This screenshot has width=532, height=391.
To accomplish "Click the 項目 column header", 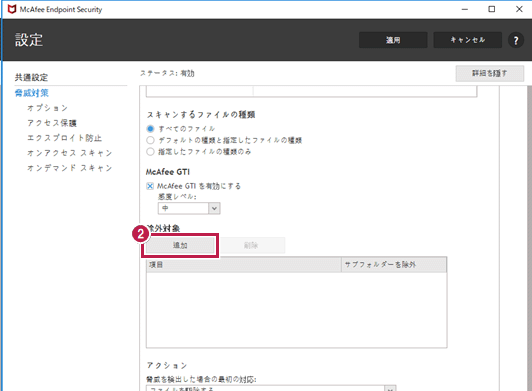I will 244,265.
